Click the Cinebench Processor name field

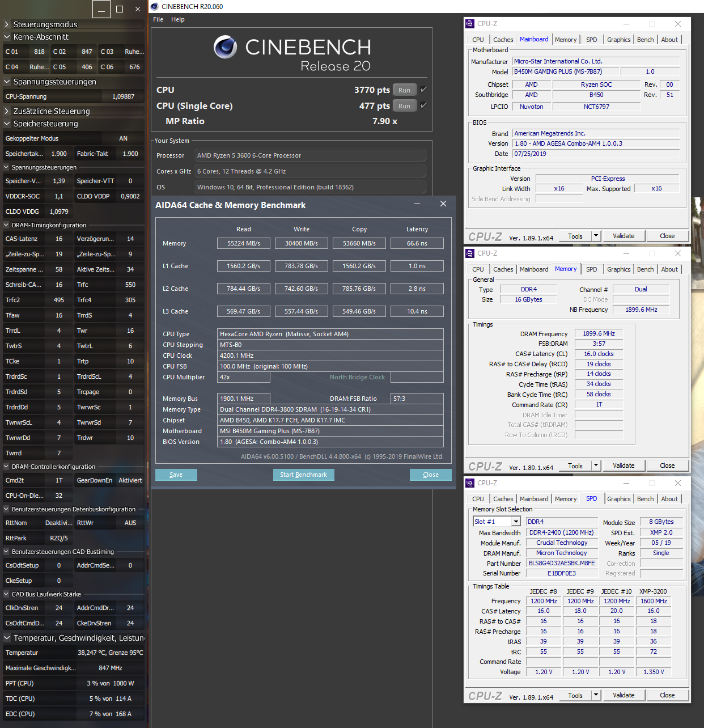coord(310,155)
